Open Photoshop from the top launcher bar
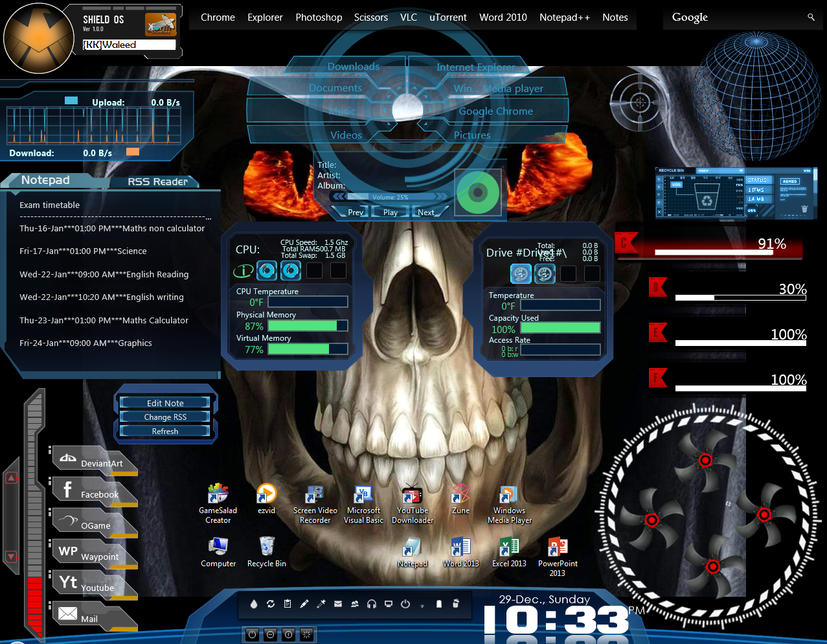 click(319, 17)
